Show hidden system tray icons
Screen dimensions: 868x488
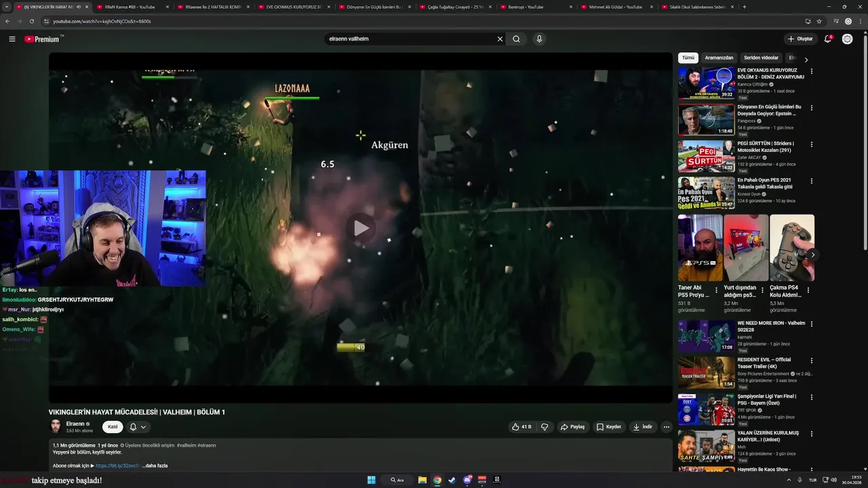click(789, 480)
